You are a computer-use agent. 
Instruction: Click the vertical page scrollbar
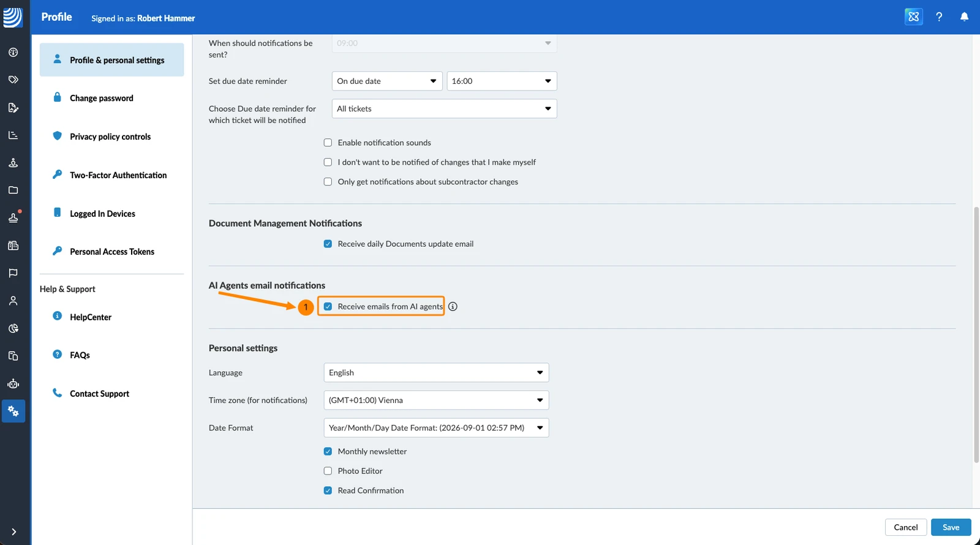976,335
